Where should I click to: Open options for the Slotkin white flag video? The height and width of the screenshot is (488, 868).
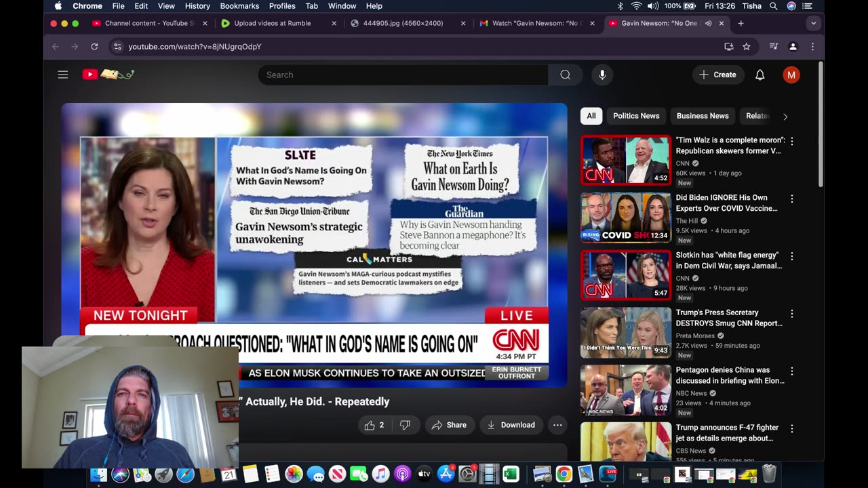coord(791,256)
